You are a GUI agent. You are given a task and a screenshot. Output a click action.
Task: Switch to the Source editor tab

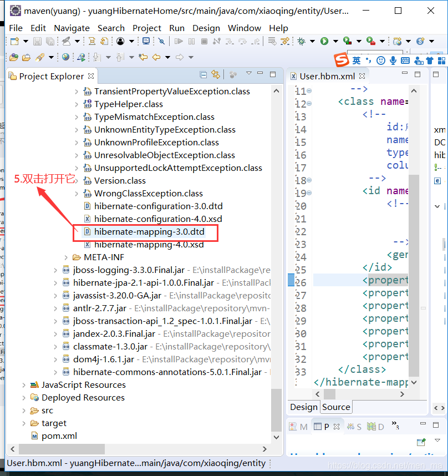click(x=336, y=407)
